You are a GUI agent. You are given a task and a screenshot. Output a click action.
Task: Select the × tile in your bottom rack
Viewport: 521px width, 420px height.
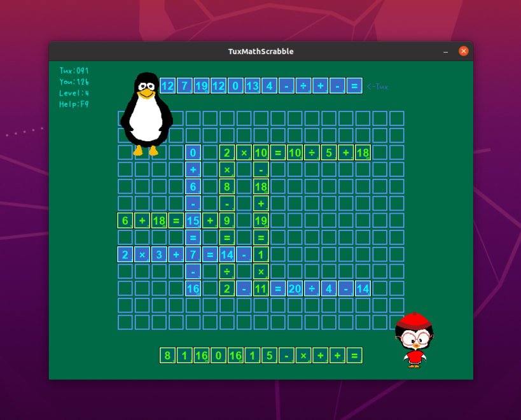303,356
